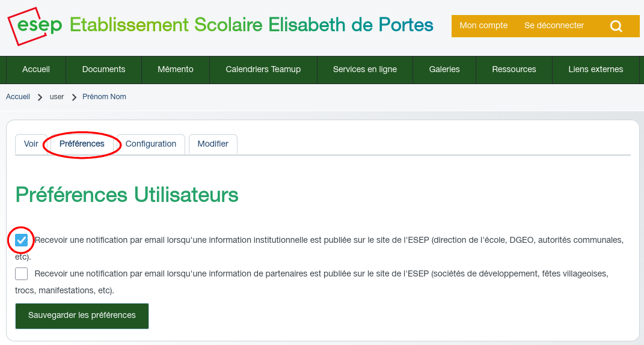Open the search magnifier icon

[x=616, y=26]
